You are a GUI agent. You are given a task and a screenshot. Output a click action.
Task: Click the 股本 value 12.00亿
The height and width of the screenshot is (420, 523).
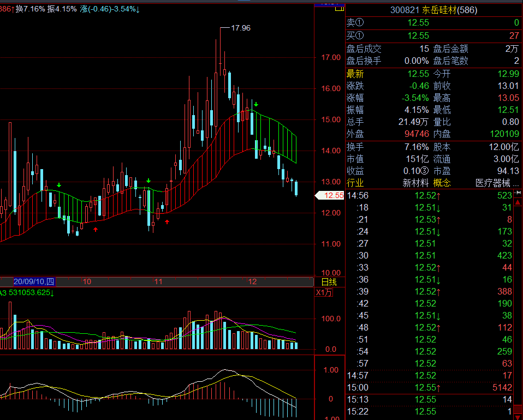pyautogui.click(x=504, y=147)
